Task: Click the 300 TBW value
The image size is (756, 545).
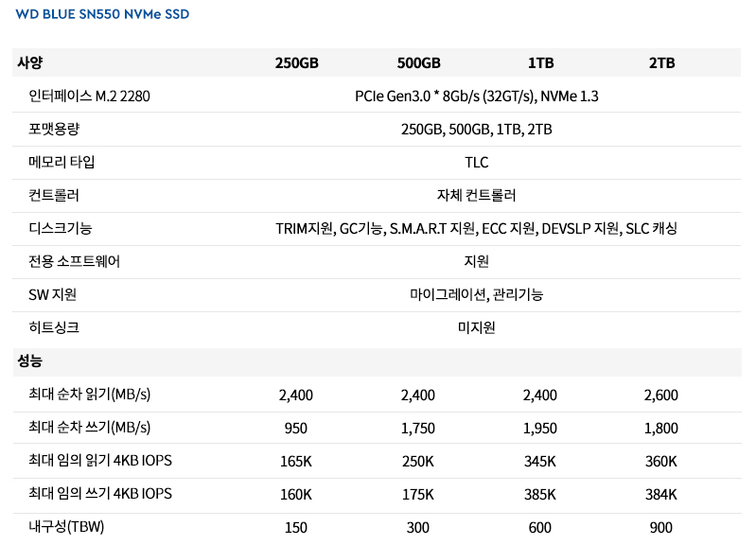Action: click(x=417, y=528)
